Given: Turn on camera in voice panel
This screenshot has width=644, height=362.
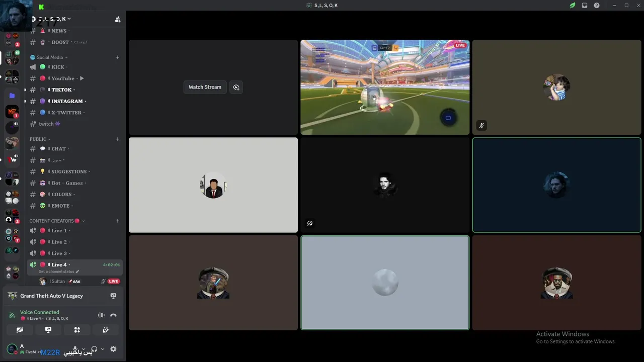Looking at the screenshot, I should click(x=20, y=330).
